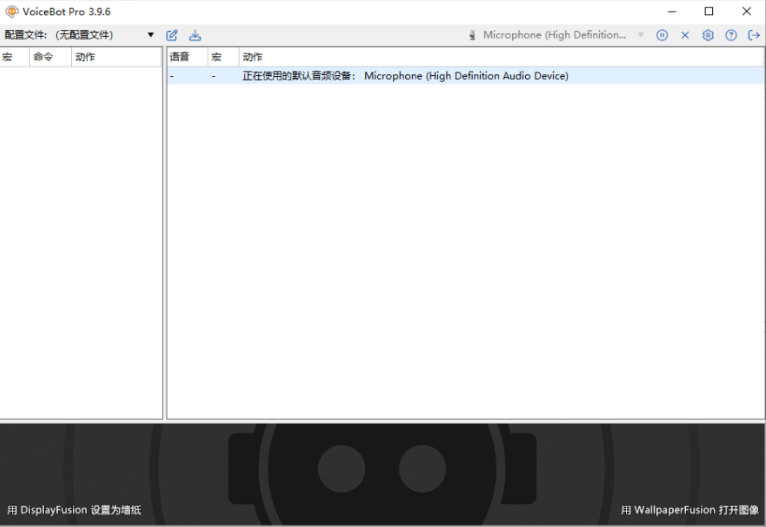
Task: Click the blue X clear log icon
Action: coord(685,35)
